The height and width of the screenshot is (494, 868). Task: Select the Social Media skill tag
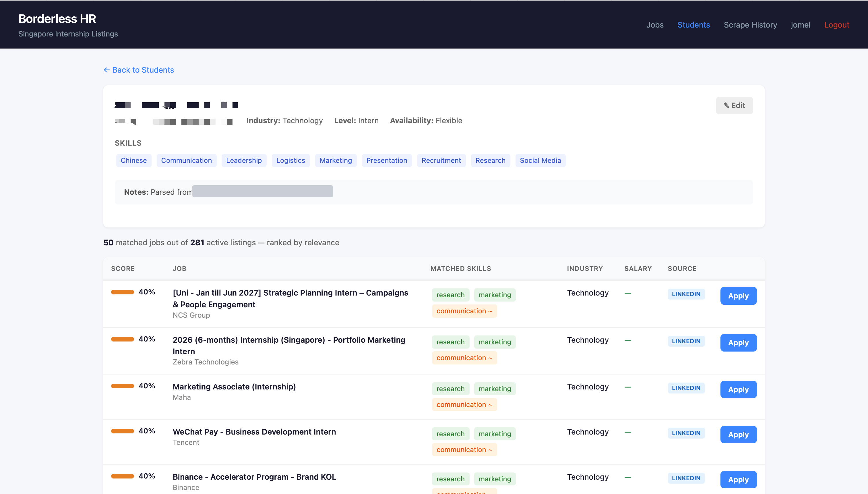[540, 161]
